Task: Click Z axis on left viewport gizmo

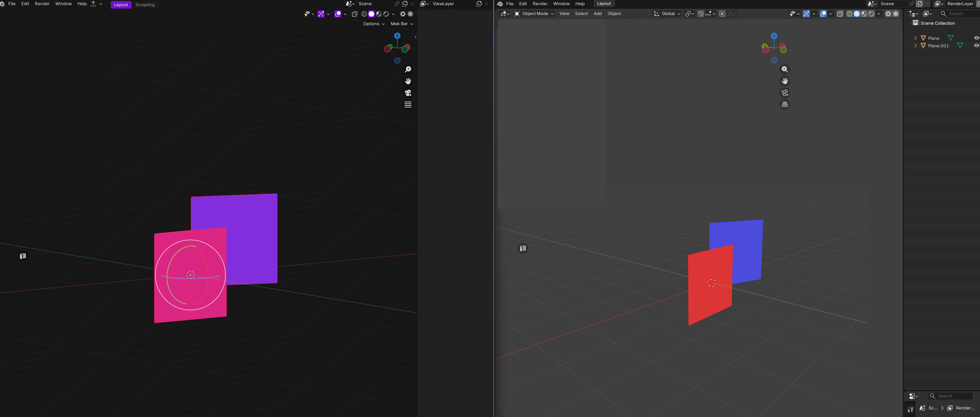Action: pos(397,36)
